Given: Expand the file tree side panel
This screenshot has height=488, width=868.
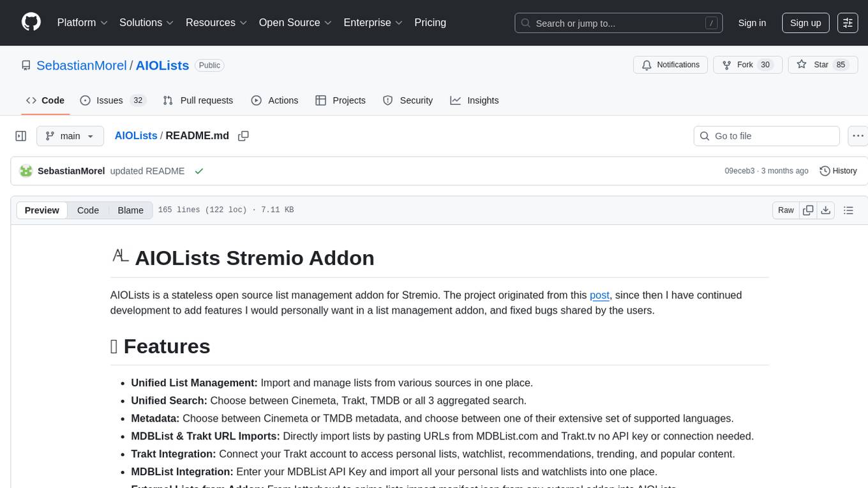Looking at the screenshot, I should (21, 136).
